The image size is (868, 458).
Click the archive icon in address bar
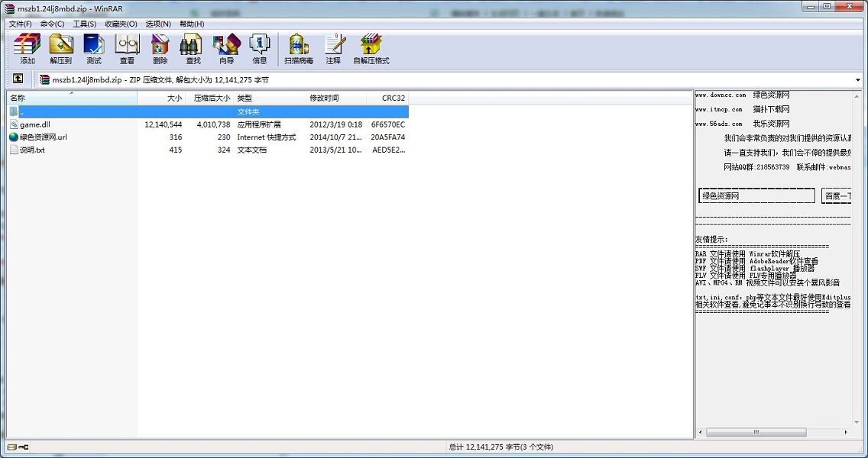44,79
